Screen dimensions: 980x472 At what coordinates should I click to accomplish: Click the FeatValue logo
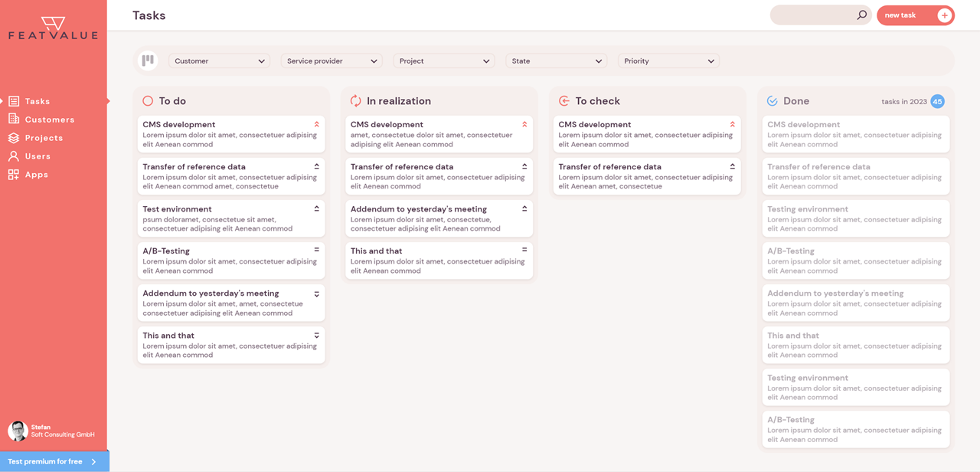[x=53, y=28]
